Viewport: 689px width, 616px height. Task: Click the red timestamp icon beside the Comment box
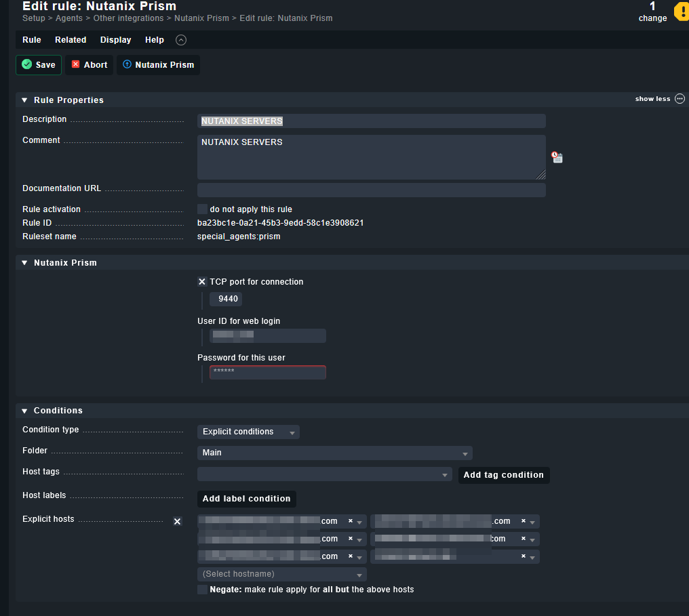tap(557, 157)
